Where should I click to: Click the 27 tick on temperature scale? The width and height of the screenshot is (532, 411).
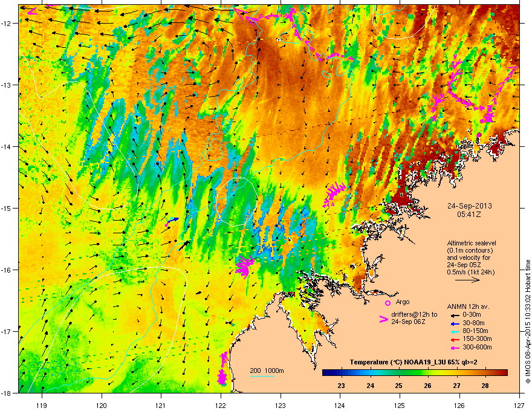coord(456,386)
